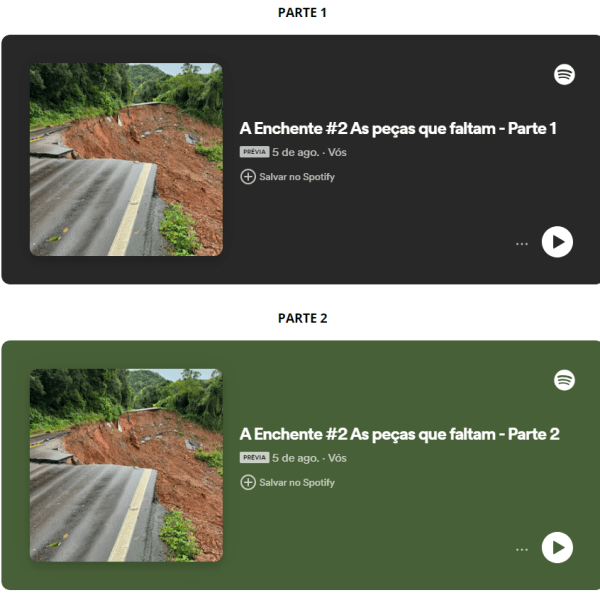Click the plus circle icon in the Parte 2 card
The image size is (600, 600).
pos(248,483)
